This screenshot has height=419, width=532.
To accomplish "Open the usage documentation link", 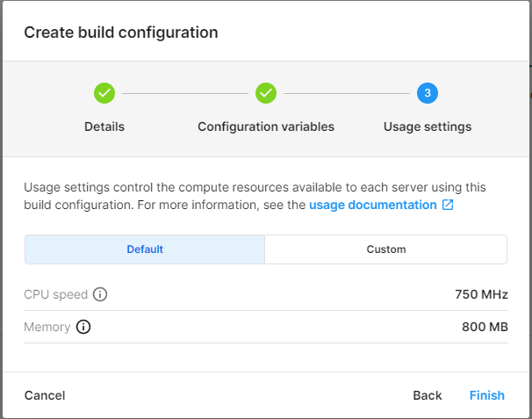I will (372, 205).
